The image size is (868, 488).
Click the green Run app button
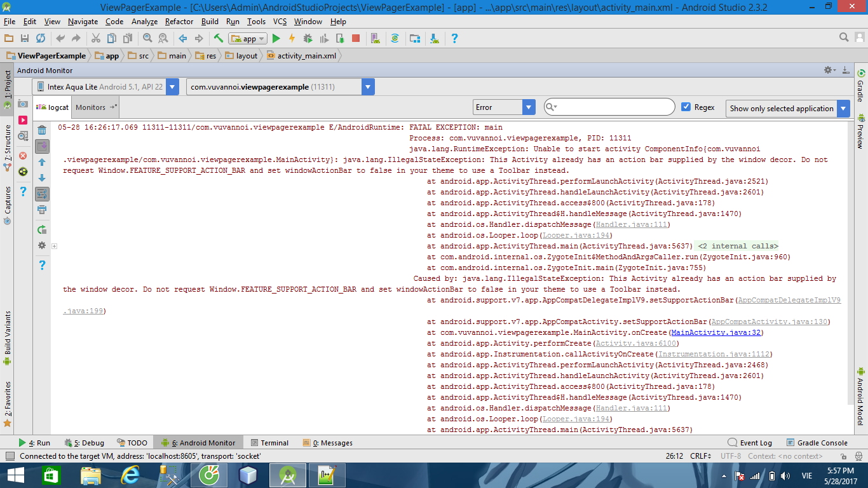point(276,39)
